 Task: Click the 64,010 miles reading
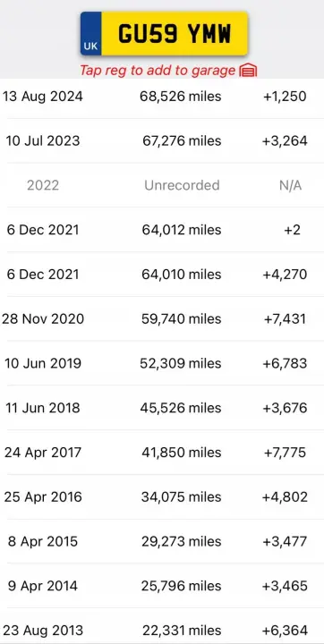point(182,275)
